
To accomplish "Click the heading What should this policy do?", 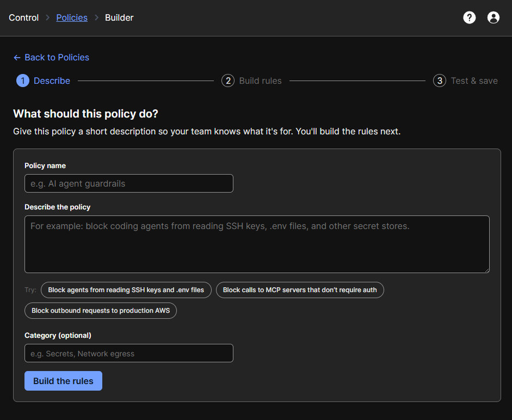I will (x=85, y=114).
